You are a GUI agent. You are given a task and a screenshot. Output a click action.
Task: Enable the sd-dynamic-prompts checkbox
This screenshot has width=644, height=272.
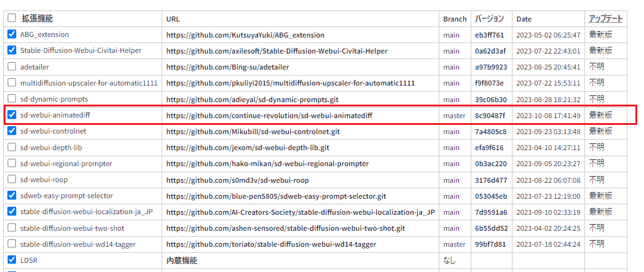tap(12, 98)
